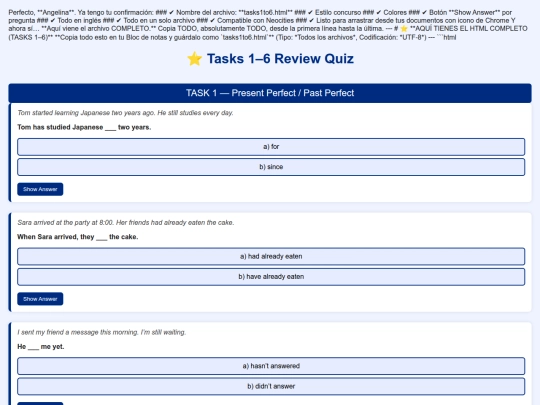Select 'a) had already eaten' option
This screenshot has width=540, height=405.
click(x=271, y=257)
